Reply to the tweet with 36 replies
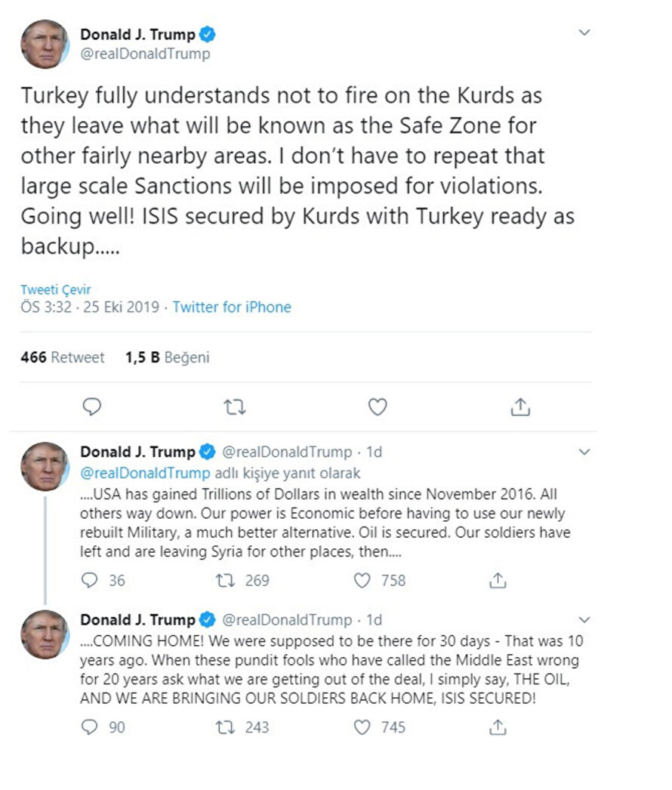672x790 pixels. coord(90,580)
